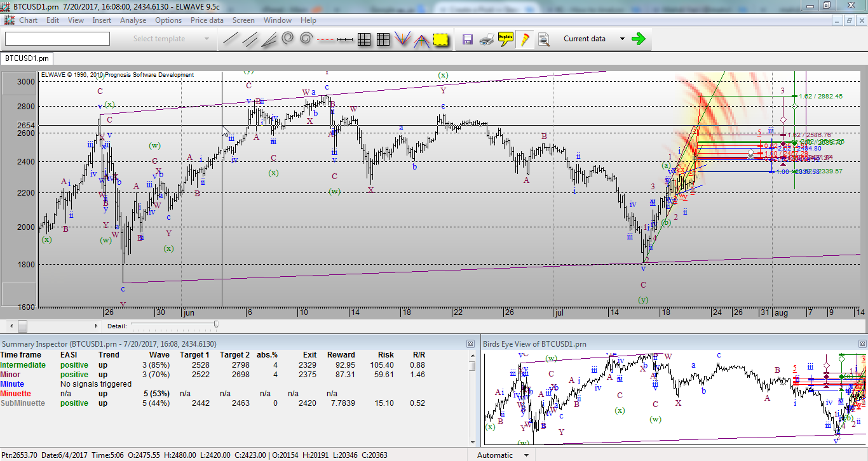The height and width of the screenshot is (461, 868).
Task: Choose the second spiral drawing tool
Action: (306, 39)
